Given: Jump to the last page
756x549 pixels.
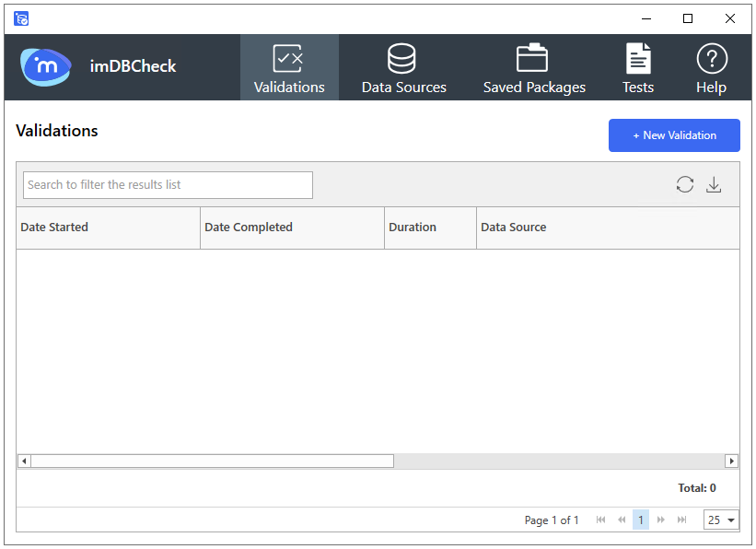Looking at the screenshot, I should [680, 520].
